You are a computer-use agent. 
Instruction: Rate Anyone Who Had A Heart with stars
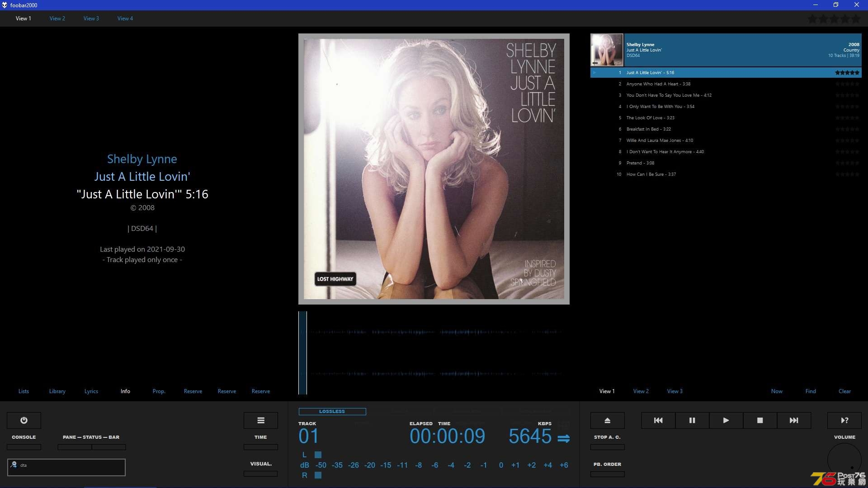[x=847, y=84]
